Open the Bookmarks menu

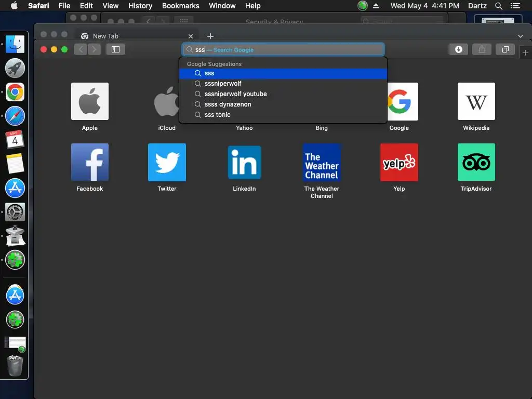click(x=180, y=6)
